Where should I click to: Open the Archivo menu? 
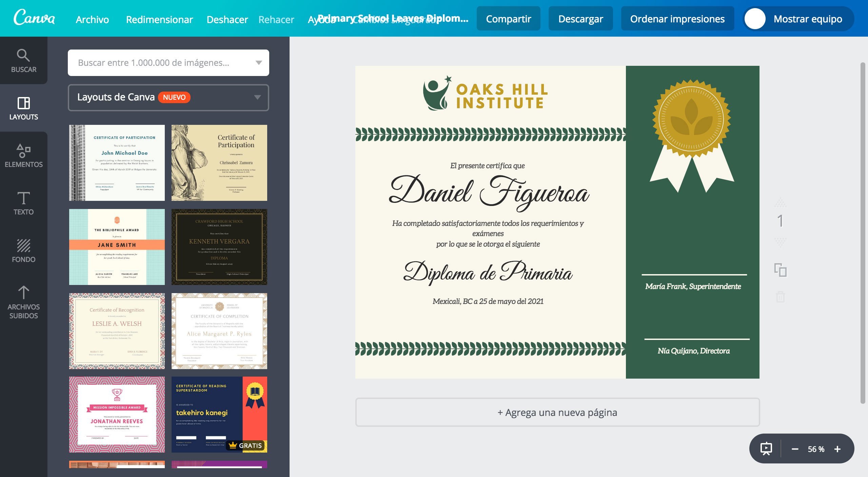(92, 19)
